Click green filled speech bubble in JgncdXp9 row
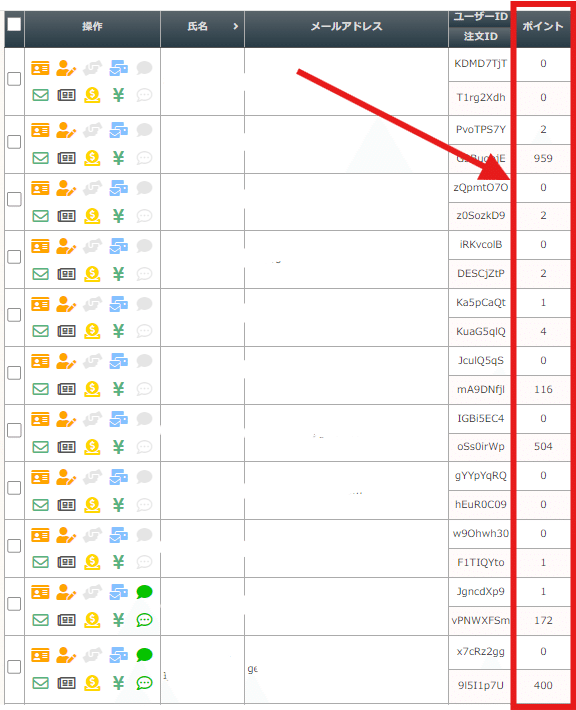The image size is (576, 710). click(144, 592)
